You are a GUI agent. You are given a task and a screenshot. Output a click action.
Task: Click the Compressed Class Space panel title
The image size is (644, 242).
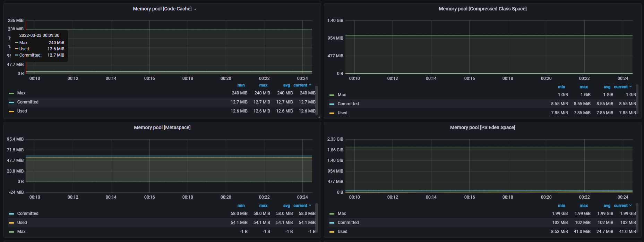pos(482,9)
